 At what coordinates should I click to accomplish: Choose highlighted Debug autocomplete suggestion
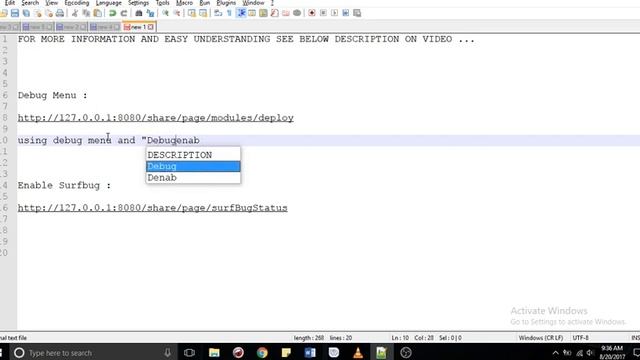(193, 167)
